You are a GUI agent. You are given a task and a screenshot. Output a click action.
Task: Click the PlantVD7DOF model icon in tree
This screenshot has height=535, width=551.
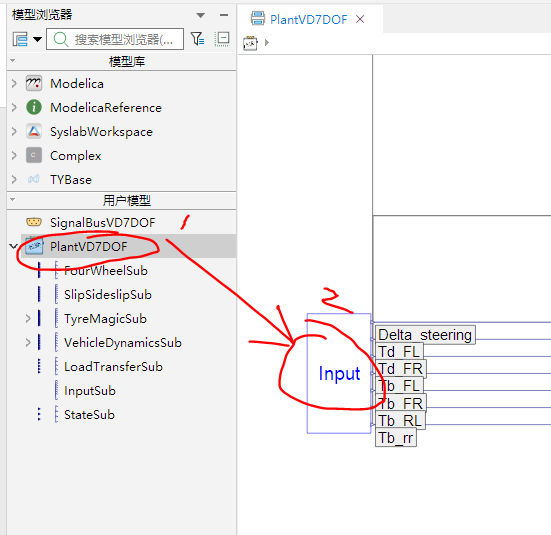tap(34, 246)
